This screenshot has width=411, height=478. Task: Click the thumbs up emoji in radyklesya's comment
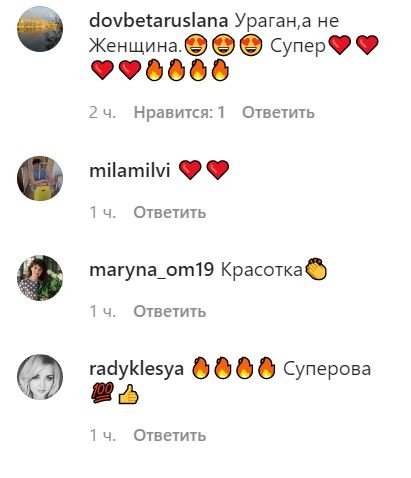(x=128, y=394)
